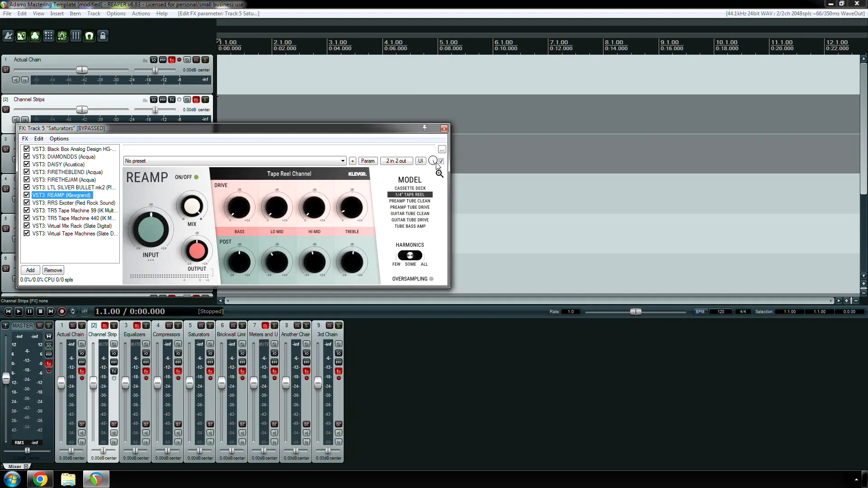Click the Record button in transport bar
Image resolution: width=868 pixels, height=488 pixels.
[x=61, y=311]
